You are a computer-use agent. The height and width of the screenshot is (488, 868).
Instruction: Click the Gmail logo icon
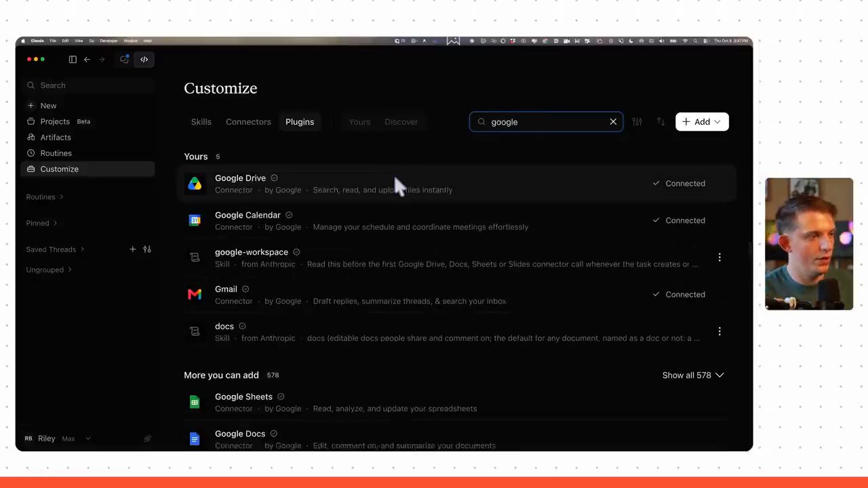coord(195,295)
